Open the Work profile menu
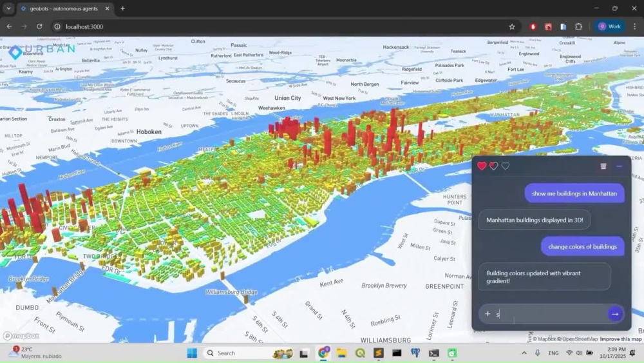The image size is (644, 363). 610,26
